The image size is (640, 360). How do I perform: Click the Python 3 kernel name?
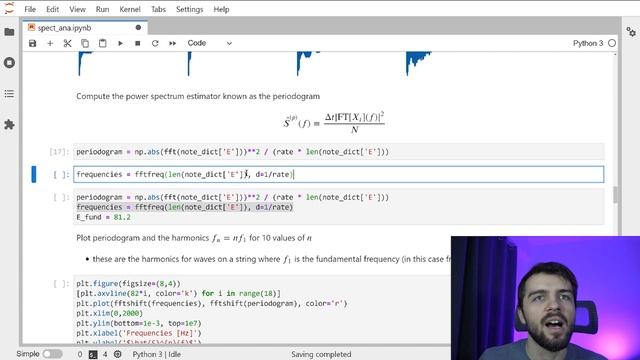point(588,43)
